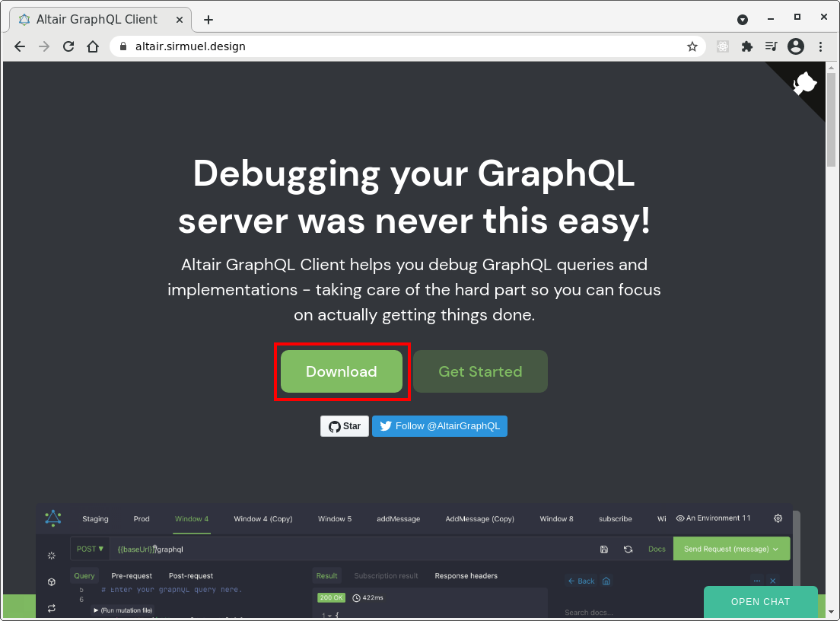
Task: Click the browser back arrow
Action: (20, 46)
